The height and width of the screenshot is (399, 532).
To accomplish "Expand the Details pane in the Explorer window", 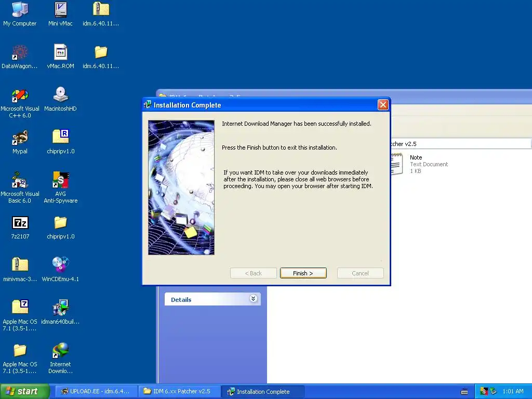I will point(253,299).
